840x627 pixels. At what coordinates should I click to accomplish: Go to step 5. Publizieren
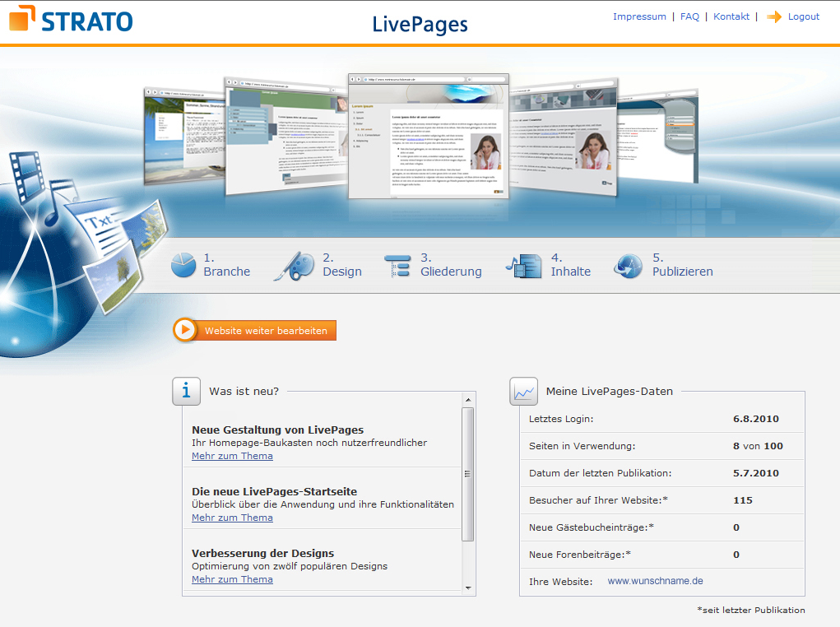pyautogui.click(x=683, y=265)
